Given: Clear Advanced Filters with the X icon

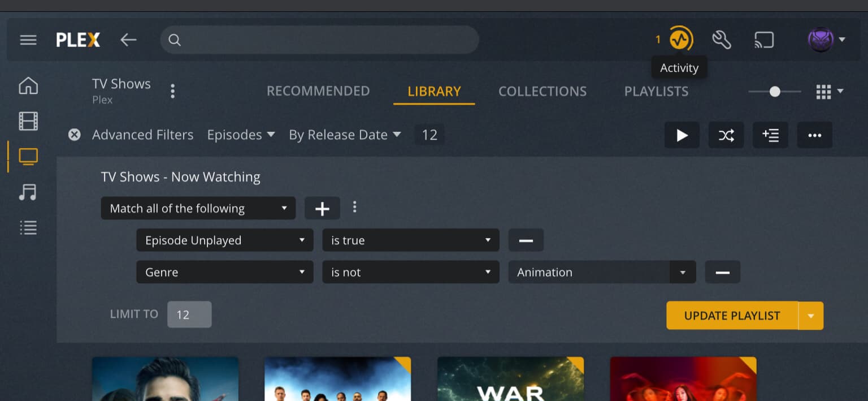Looking at the screenshot, I should point(74,135).
